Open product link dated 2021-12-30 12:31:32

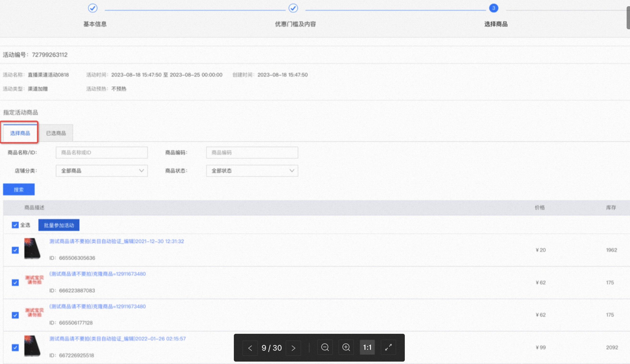tap(116, 241)
